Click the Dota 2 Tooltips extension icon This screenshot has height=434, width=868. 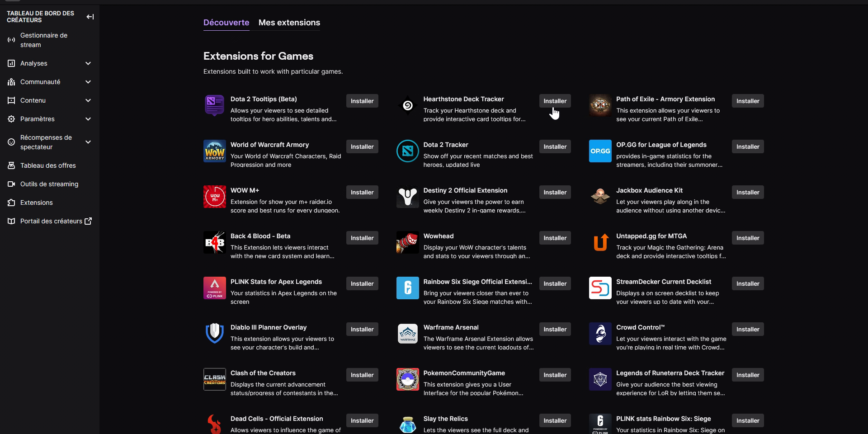pyautogui.click(x=214, y=105)
